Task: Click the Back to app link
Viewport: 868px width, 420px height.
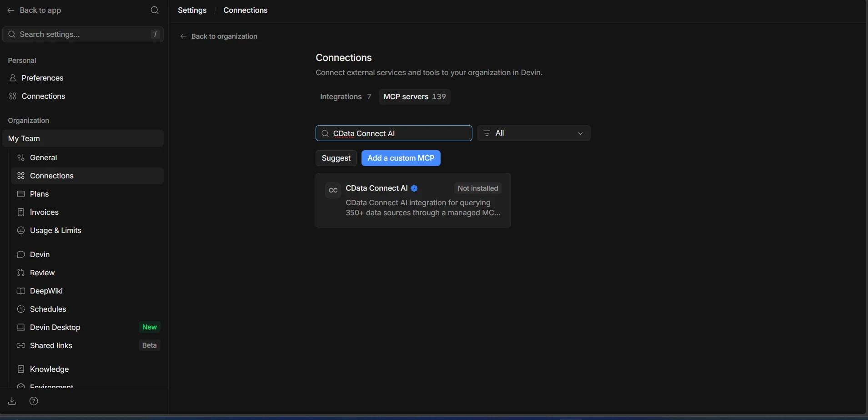Action: 34,10
